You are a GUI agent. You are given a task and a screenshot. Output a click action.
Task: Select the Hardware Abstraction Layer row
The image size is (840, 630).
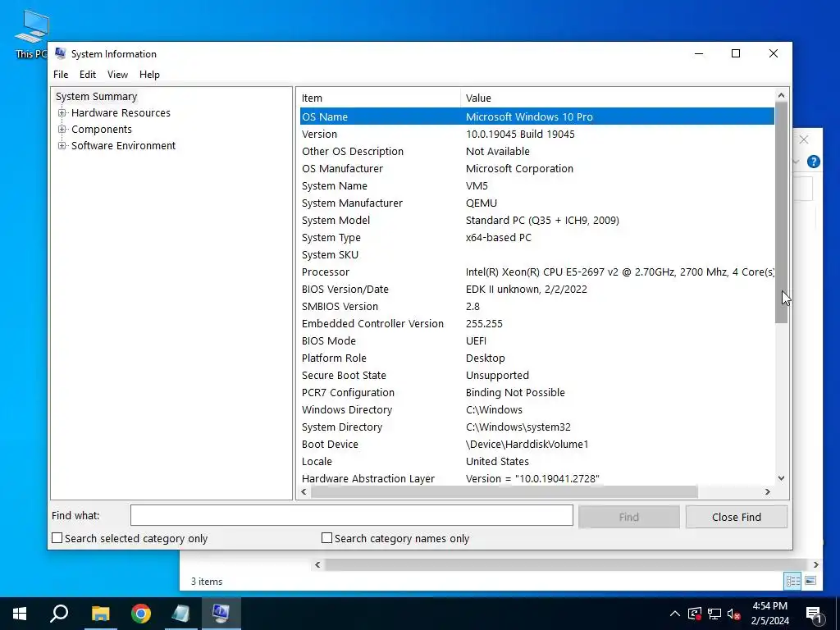[x=536, y=478]
